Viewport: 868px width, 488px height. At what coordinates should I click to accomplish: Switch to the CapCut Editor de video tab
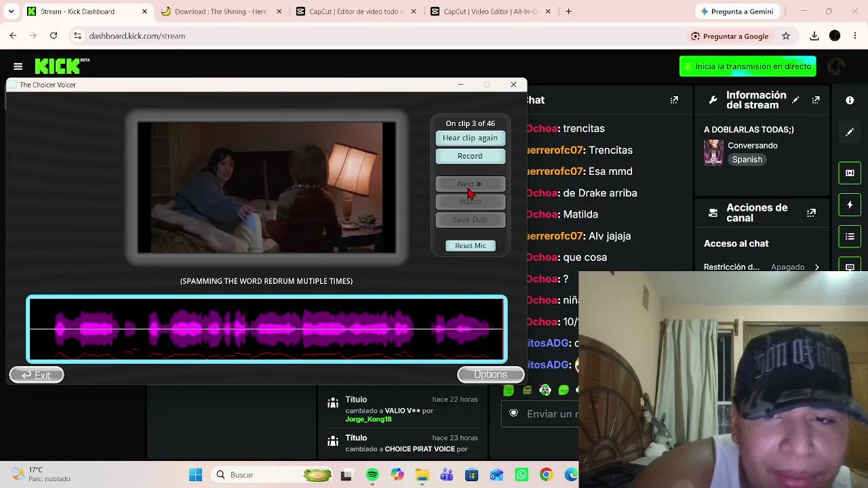[x=355, y=12]
